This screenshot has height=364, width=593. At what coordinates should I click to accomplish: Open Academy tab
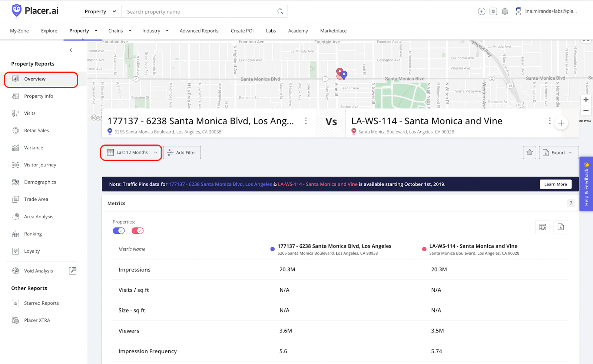(x=298, y=31)
